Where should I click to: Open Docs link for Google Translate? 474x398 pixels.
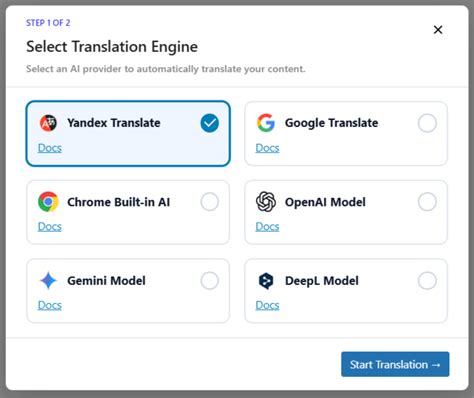[267, 148]
